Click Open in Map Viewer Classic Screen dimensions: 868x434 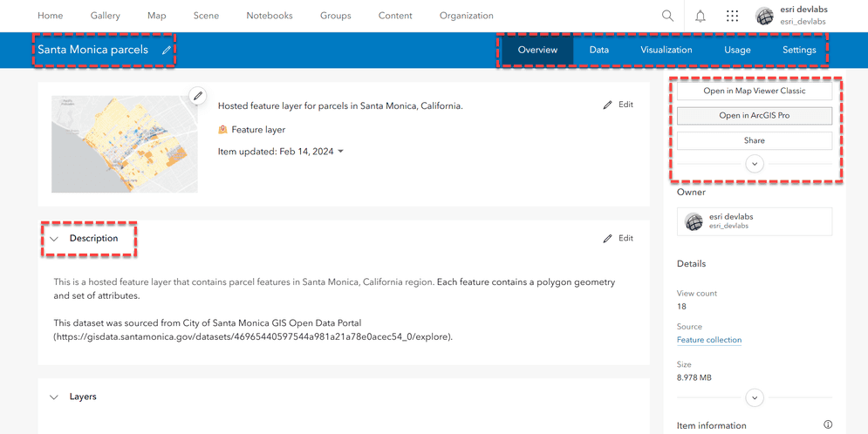[755, 91]
